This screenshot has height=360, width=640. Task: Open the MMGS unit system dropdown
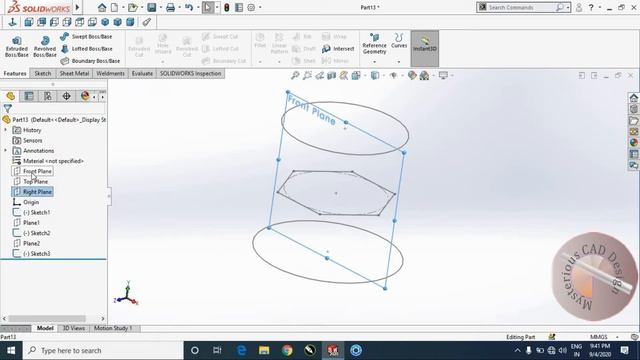[617, 337]
